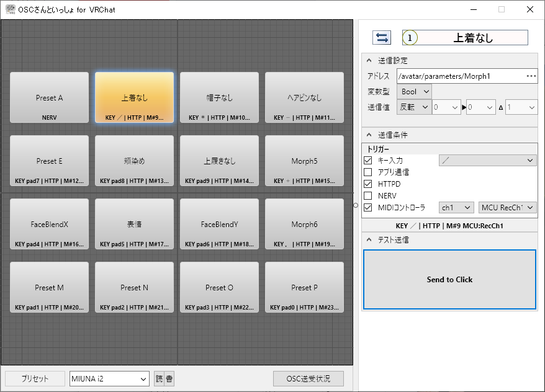545x392 pixels.
Task: Uncheck the MIDIコントローラ checkbox
Action: point(367,207)
